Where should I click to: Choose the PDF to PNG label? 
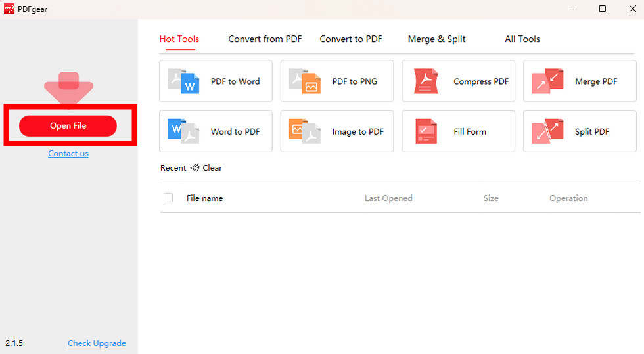355,81
